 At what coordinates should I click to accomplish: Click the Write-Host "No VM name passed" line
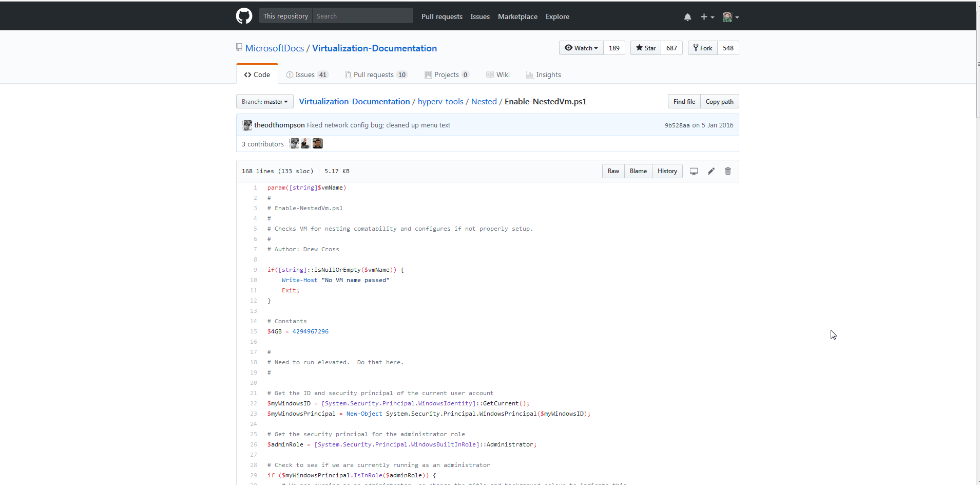pyautogui.click(x=335, y=280)
